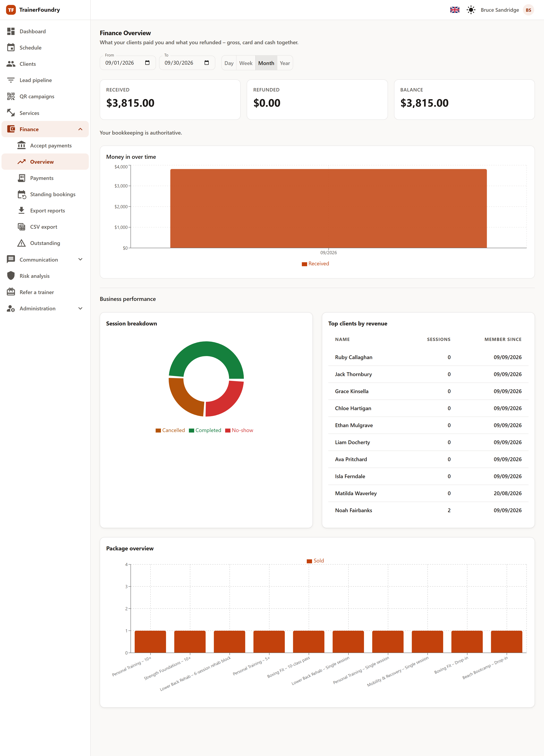
Task: Open the From date calendar picker
Action: (147, 63)
